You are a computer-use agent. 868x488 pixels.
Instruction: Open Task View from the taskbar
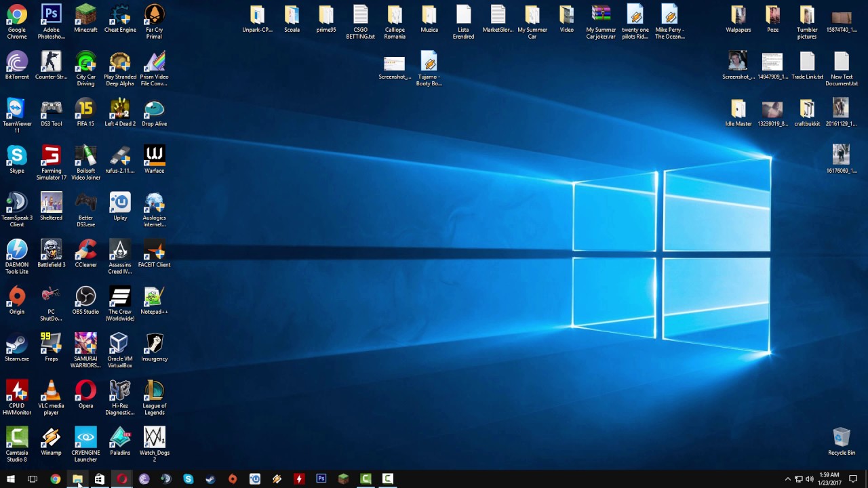click(33, 479)
